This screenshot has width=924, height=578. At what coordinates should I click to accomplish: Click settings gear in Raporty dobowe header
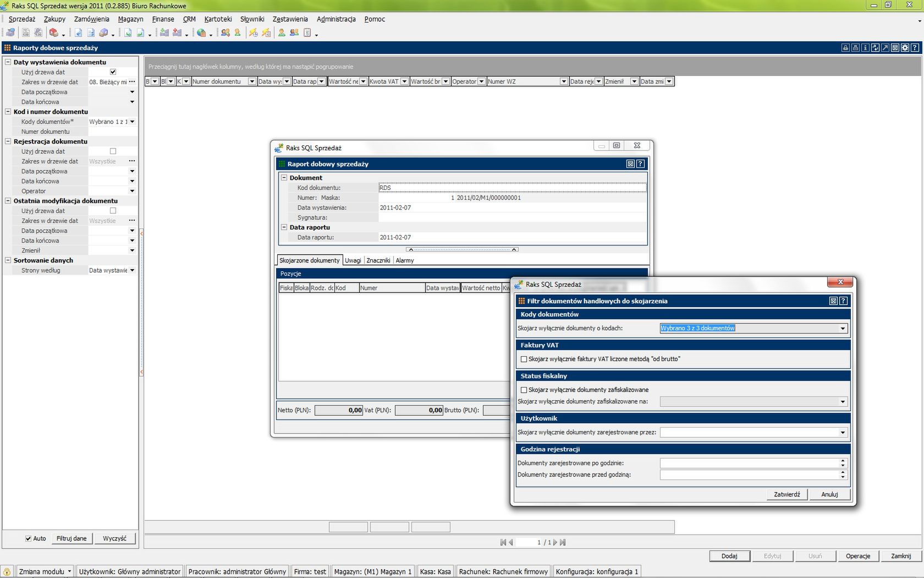905,48
